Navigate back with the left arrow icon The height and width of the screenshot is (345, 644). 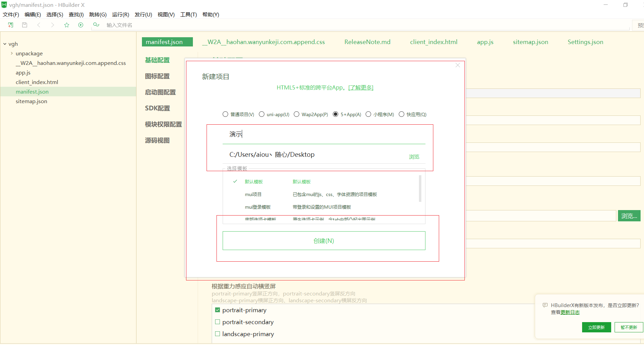pyautogui.click(x=39, y=25)
